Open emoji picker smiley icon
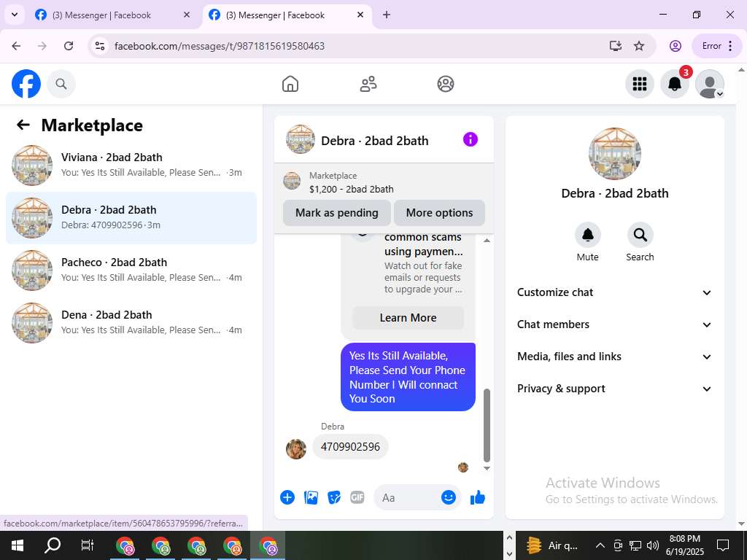The height and width of the screenshot is (560, 747). coord(449,497)
